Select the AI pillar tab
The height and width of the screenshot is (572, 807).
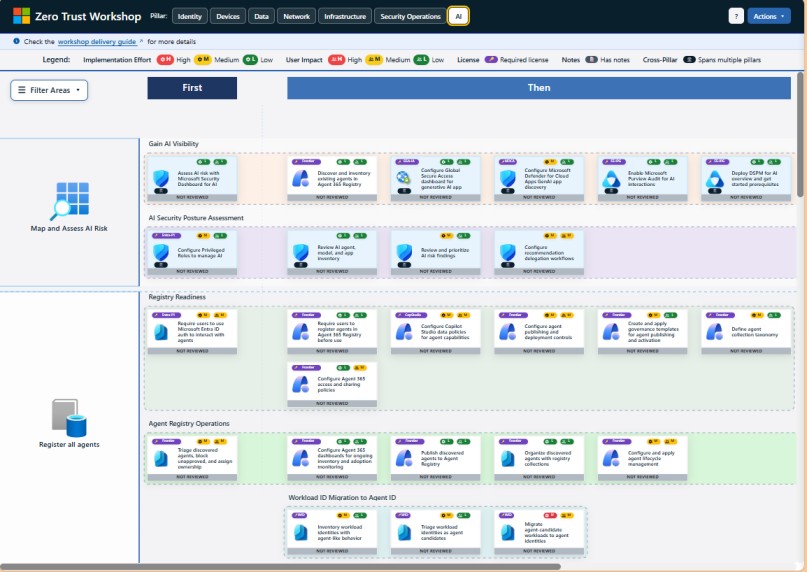click(x=458, y=16)
